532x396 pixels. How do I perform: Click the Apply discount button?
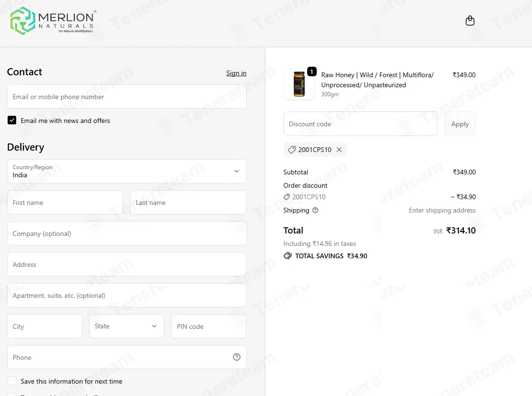click(x=460, y=124)
